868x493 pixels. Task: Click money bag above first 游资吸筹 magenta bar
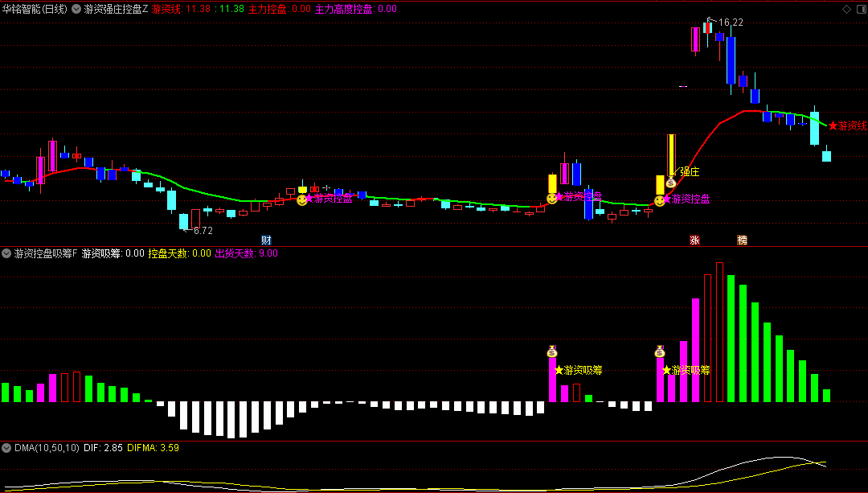pyautogui.click(x=552, y=351)
